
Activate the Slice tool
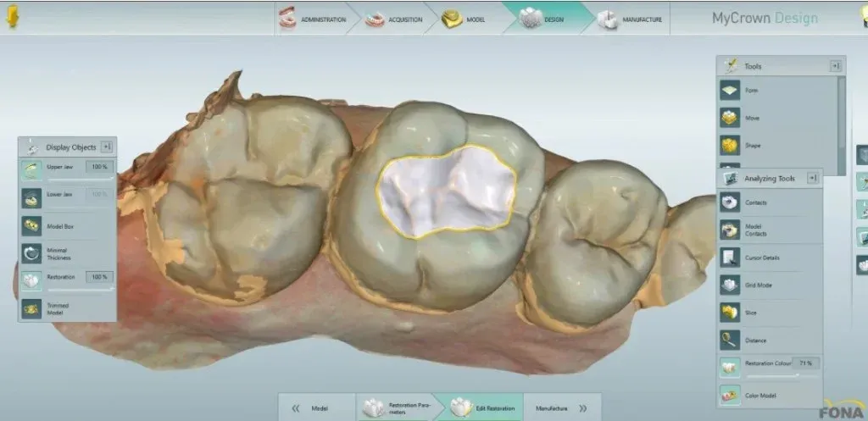(x=730, y=313)
